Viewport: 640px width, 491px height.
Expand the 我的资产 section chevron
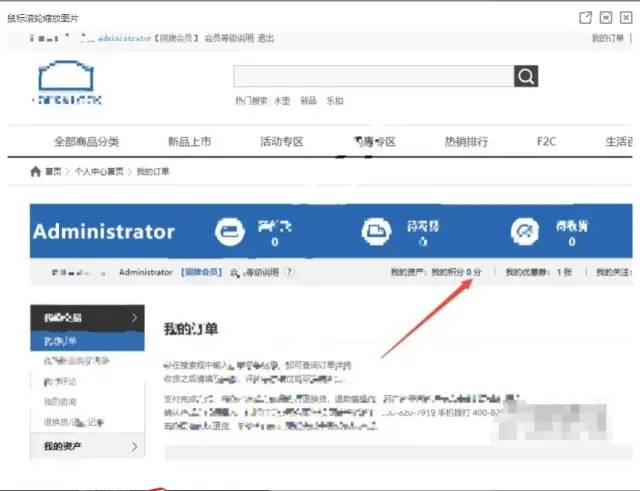pyautogui.click(x=135, y=447)
